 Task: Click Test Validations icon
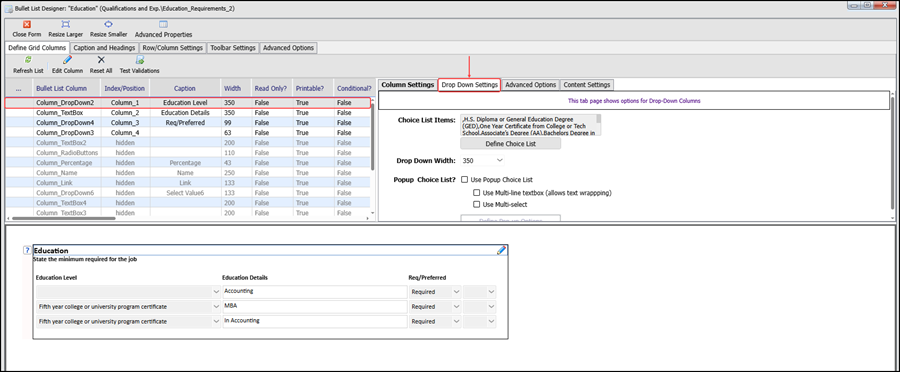click(139, 60)
